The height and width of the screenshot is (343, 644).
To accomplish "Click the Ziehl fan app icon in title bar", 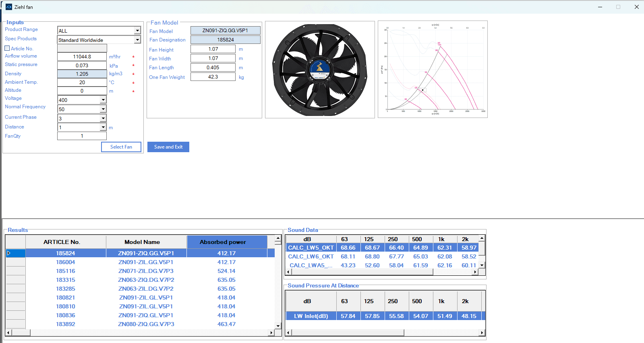I will [x=9, y=7].
